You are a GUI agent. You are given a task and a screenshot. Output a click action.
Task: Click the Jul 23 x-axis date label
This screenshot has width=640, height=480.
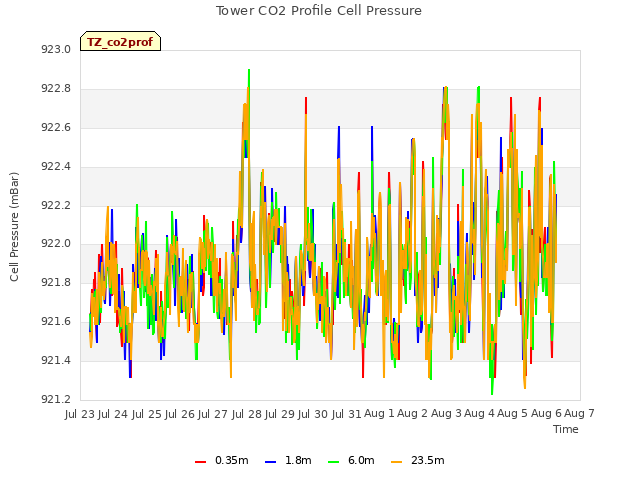[80, 414]
